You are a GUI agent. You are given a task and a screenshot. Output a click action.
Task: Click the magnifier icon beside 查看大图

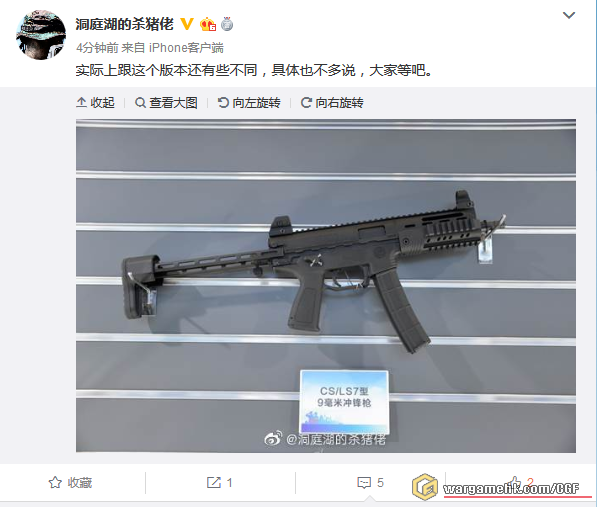pos(140,103)
